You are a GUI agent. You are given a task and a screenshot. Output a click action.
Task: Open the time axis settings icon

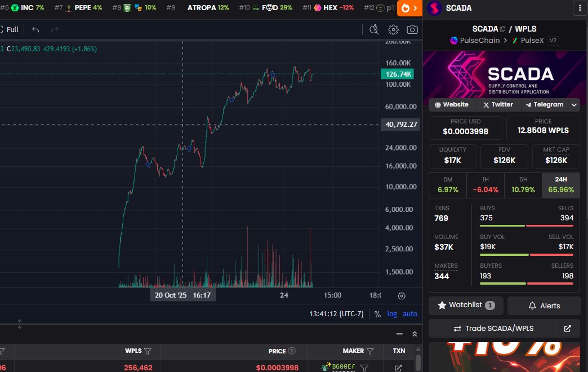click(x=402, y=296)
